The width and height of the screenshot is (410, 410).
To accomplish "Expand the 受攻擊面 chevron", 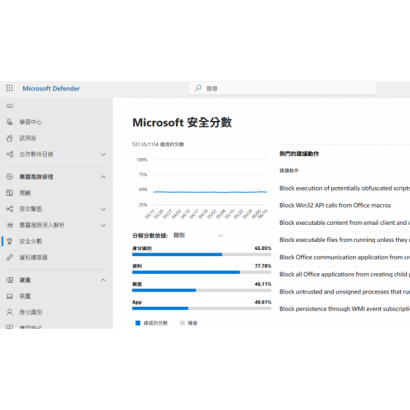I will 103,209.
